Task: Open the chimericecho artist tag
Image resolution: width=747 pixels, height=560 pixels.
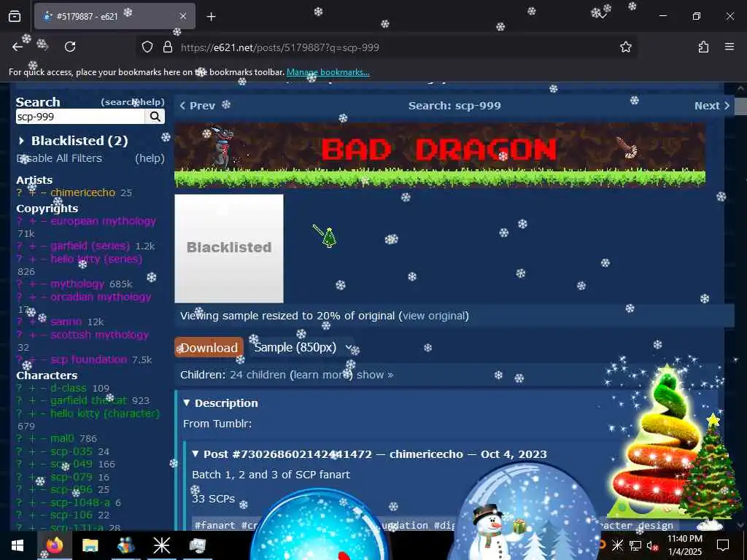Action: coord(83,192)
